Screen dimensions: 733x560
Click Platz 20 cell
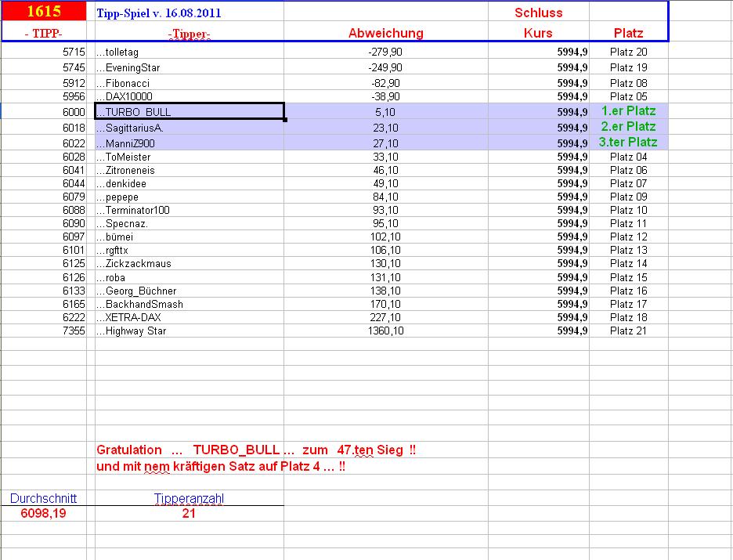pyautogui.click(x=628, y=52)
